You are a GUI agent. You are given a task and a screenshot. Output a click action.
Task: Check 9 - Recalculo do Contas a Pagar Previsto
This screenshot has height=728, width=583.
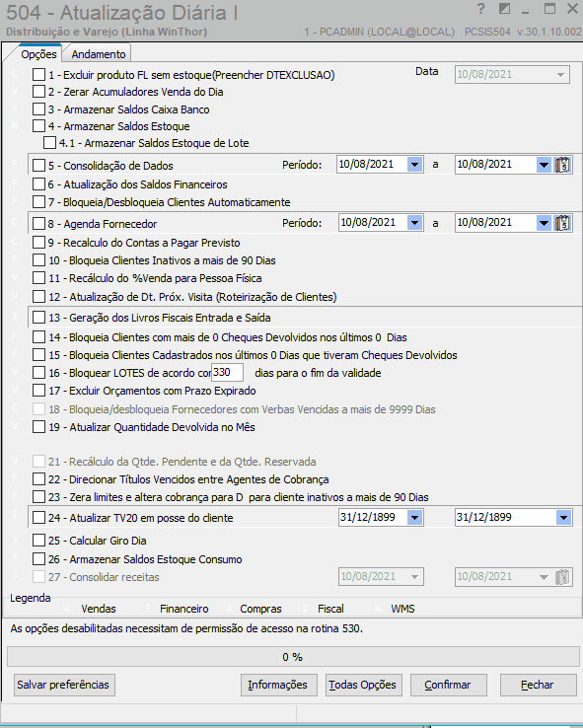pos(39,243)
